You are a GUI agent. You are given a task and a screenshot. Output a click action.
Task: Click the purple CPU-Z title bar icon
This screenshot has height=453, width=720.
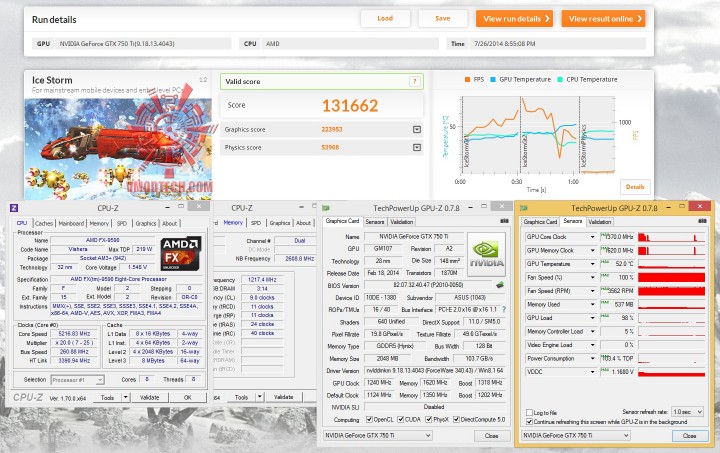pyautogui.click(x=14, y=208)
